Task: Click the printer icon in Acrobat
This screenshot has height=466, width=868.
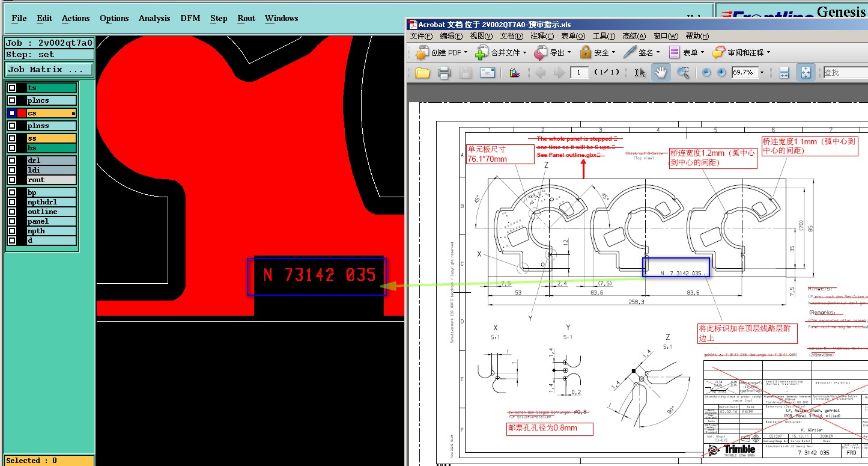Action: 444,73
